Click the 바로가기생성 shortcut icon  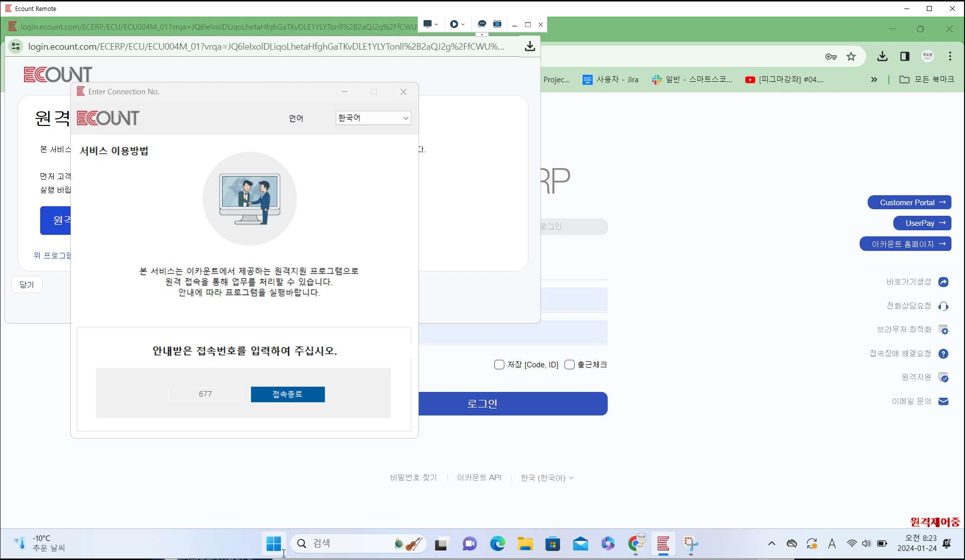click(x=943, y=282)
